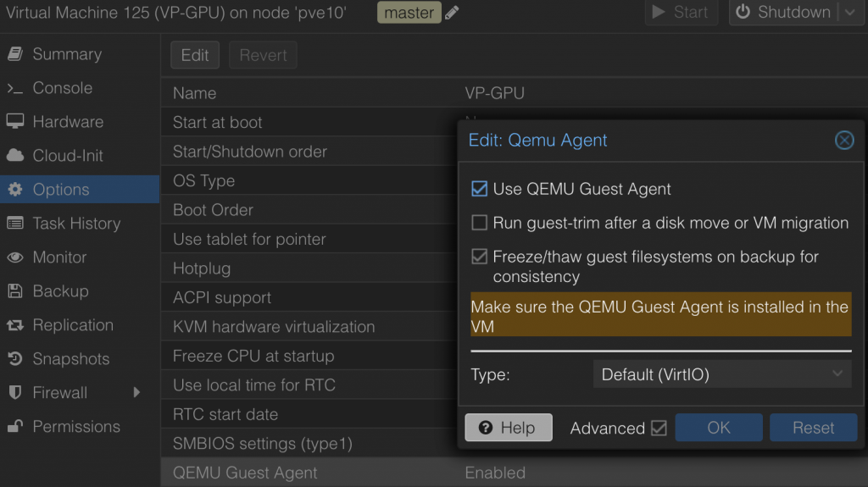Screen dimensions: 868x487
Task: Open the Backup tab
Action: (x=80, y=291)
